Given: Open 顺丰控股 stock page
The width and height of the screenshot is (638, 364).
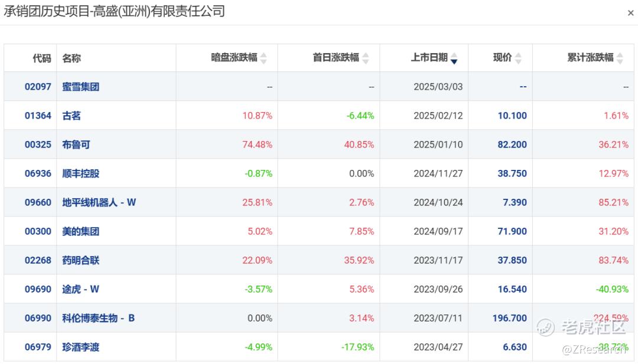Looking at the screenshot, I should pos(80,173).
